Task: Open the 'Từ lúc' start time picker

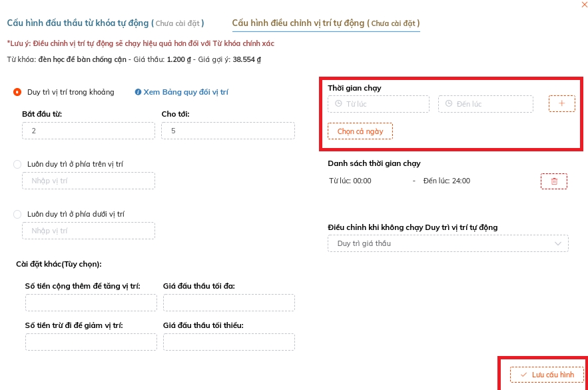Action: tap(378, 104)
